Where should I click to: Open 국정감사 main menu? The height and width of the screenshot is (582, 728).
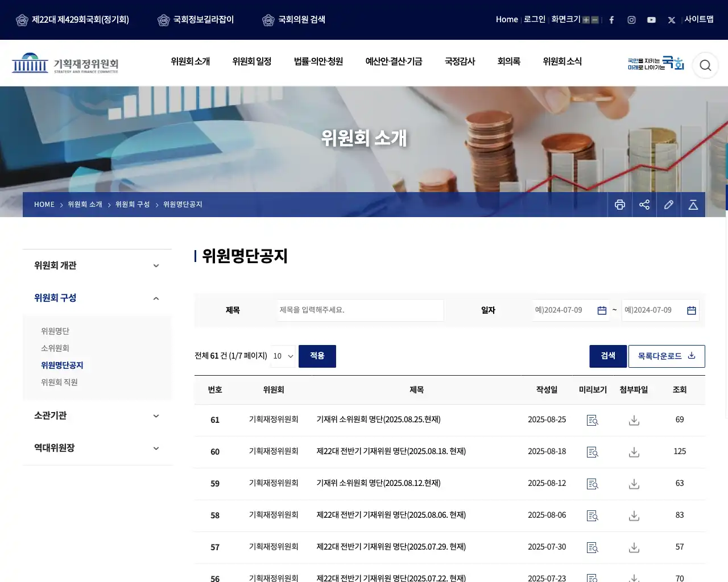(x=460, y=61)
